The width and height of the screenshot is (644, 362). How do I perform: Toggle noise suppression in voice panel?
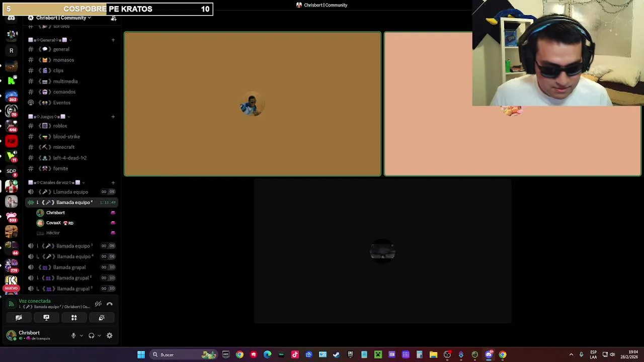click(x=98, y=304)
